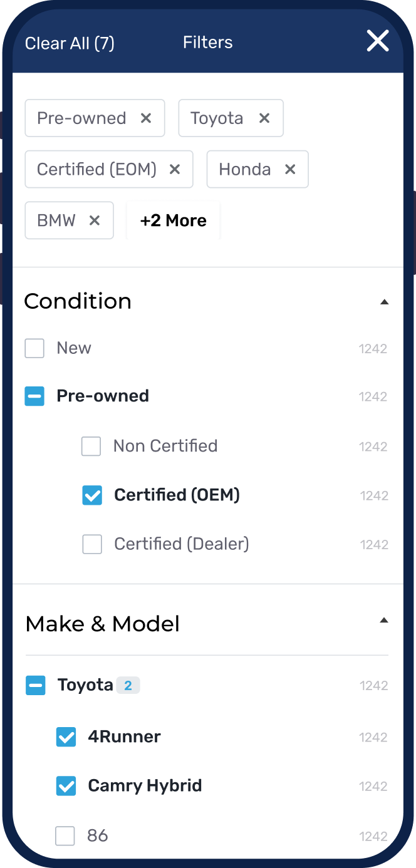Viewport: 416px width, 868px height.
Task: Toggle the Pre-owned partial checkbox
Action: tap(34, 396)
